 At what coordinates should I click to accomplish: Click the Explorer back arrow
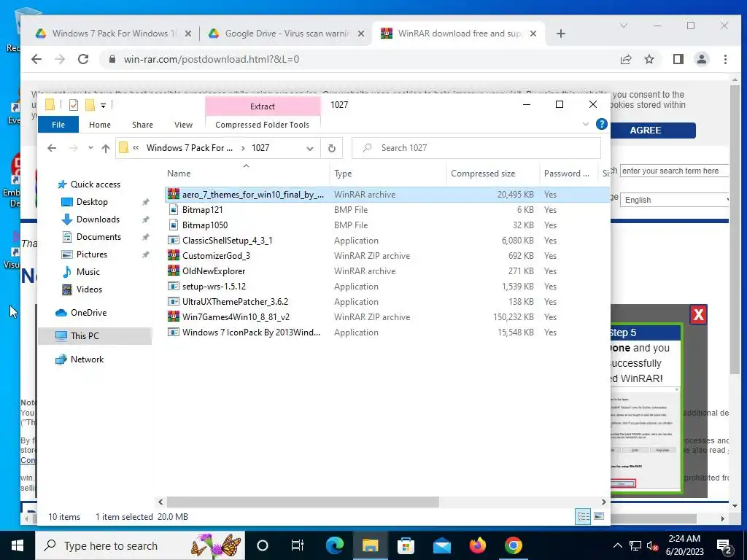[x=52, y=148]
